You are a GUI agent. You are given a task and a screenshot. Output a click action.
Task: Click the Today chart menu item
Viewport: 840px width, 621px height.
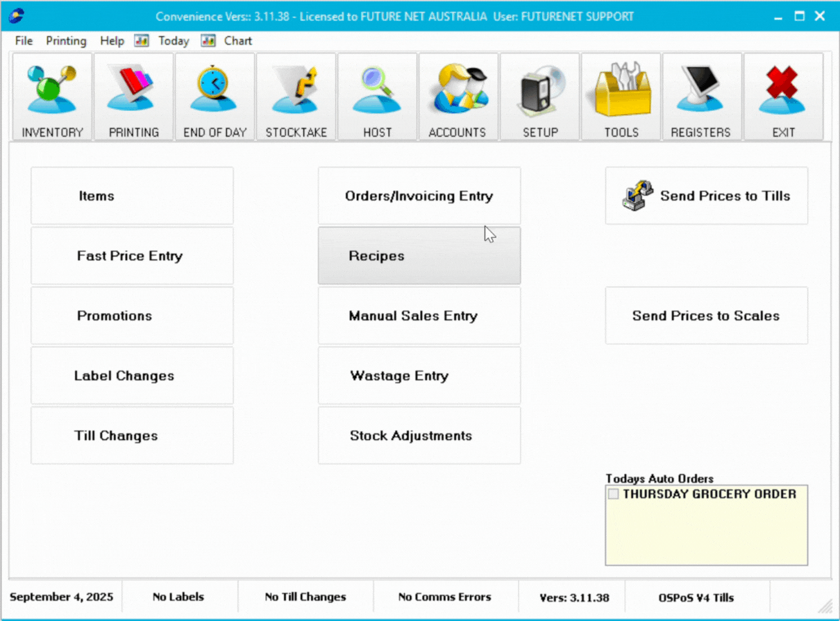click(x=173, y=41)
